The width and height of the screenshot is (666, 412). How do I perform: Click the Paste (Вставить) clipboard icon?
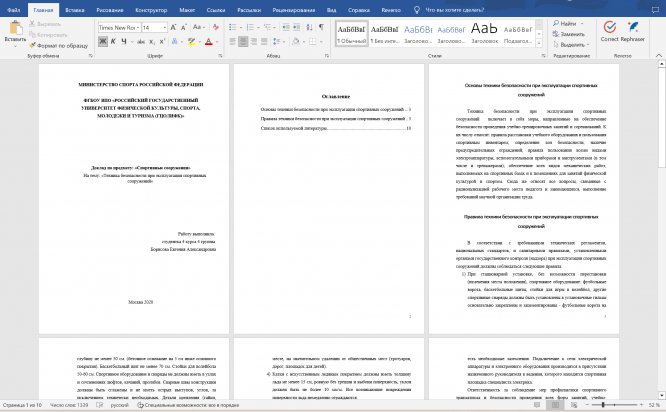pyautogui.click(x=16, y=28)
